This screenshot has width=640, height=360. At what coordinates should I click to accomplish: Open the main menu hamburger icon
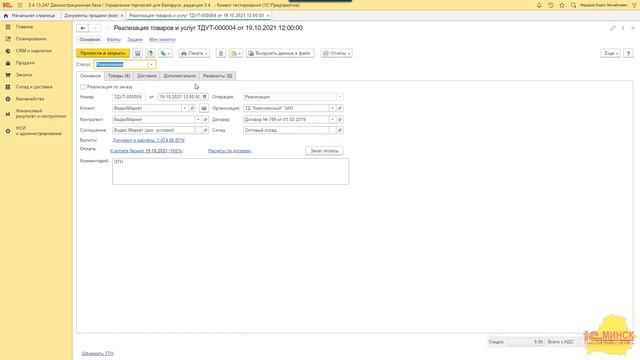[x=20, y=5]
